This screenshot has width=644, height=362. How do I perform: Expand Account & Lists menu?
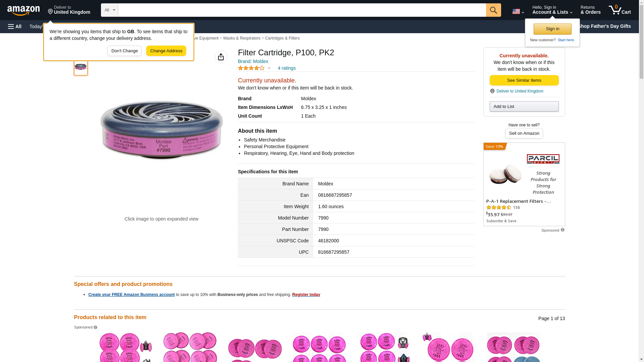point(552,10)
